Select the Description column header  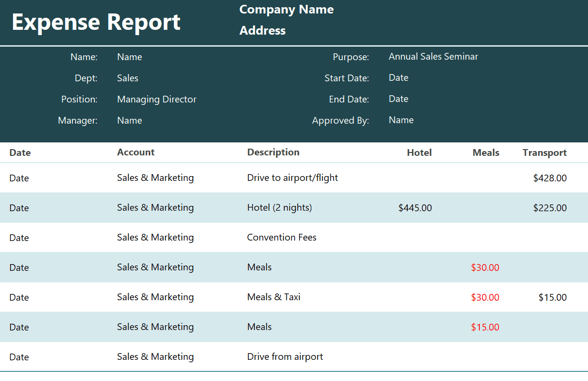[x=273, y=152]
